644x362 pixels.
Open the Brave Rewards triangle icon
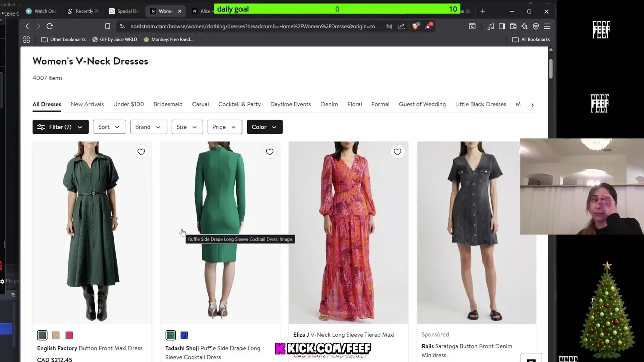[428, 26]
